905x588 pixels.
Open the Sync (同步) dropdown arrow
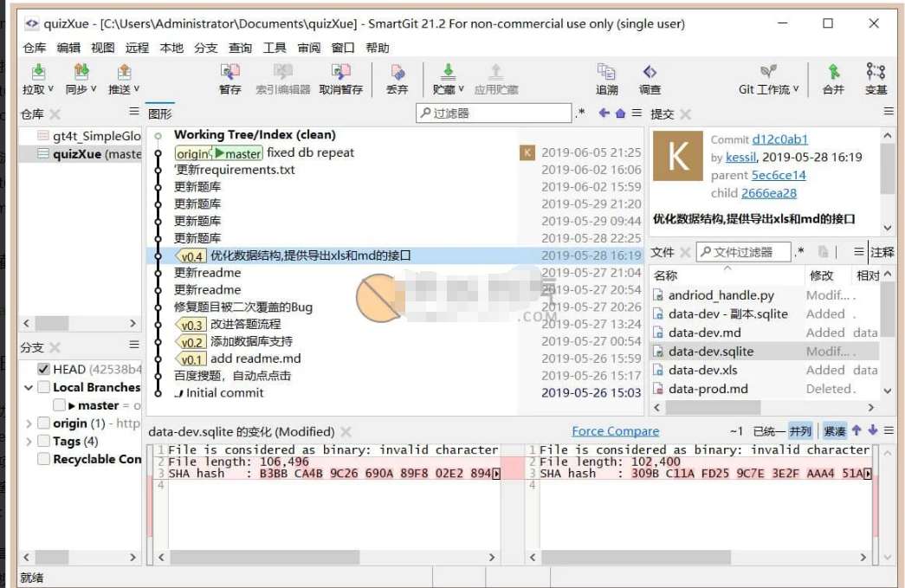click(x=94, y=89)
